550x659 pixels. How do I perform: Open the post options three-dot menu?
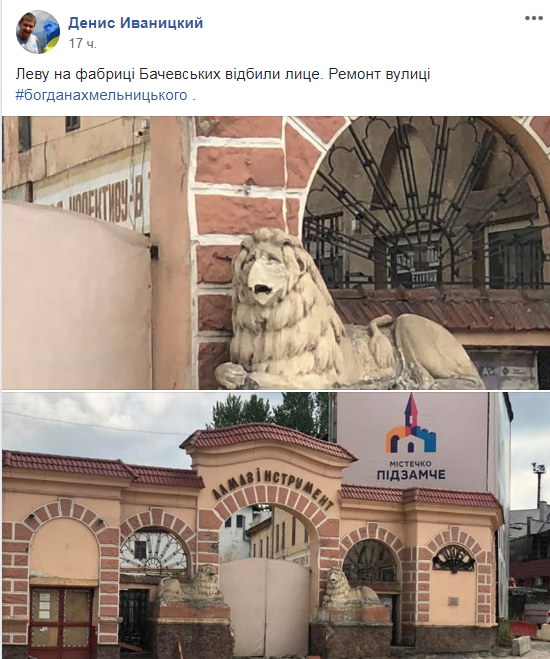click(533, 18)
